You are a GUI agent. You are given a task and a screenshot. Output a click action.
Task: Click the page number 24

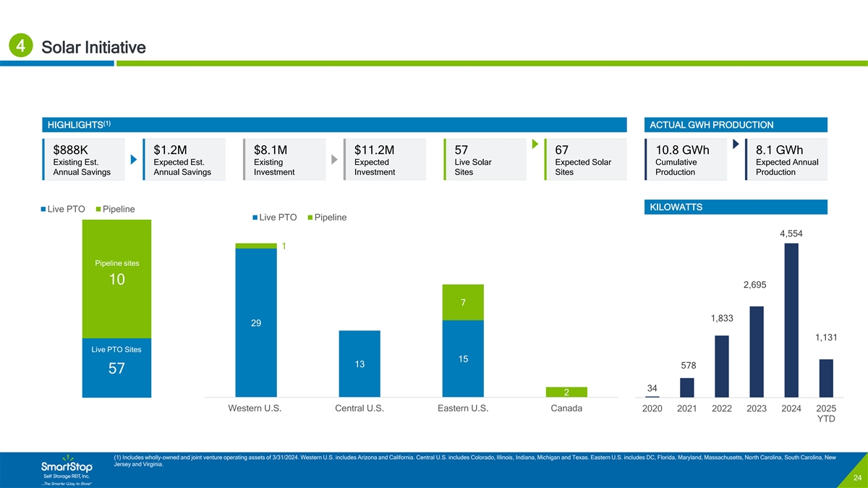[x=856, y=478]
